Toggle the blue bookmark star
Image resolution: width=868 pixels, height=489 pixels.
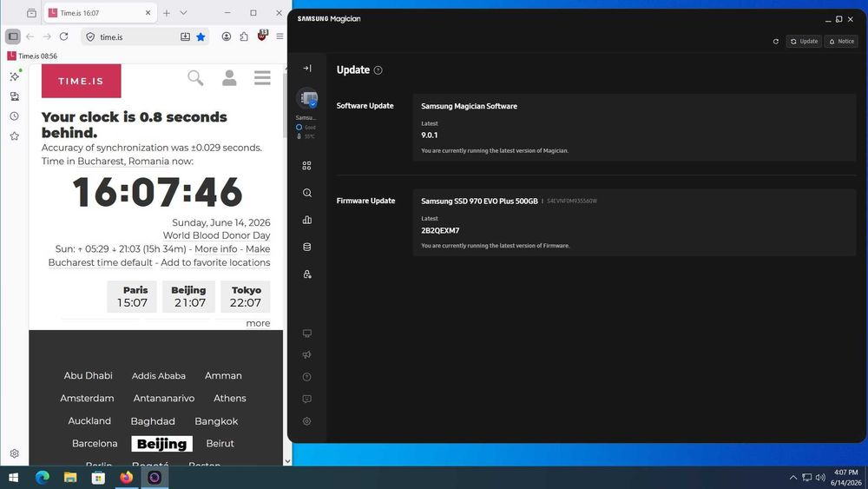[x=201, y=36]
